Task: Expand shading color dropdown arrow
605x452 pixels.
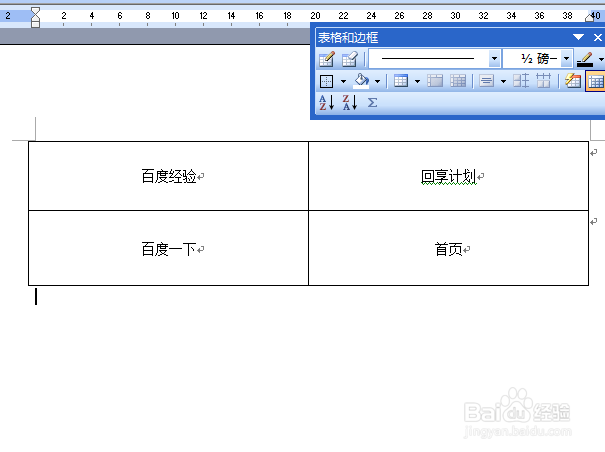Action: click(377, 81)
